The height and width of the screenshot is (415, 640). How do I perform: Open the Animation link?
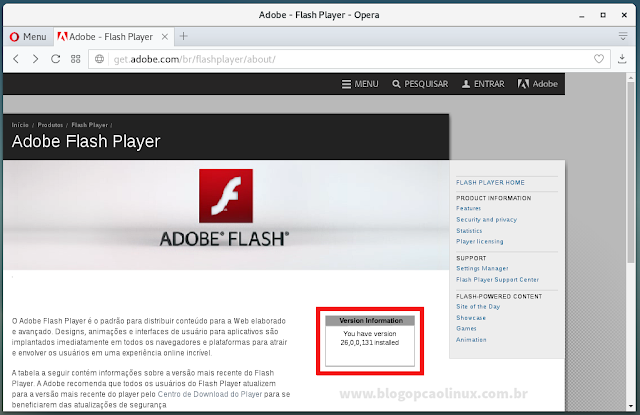pos(471,340)
